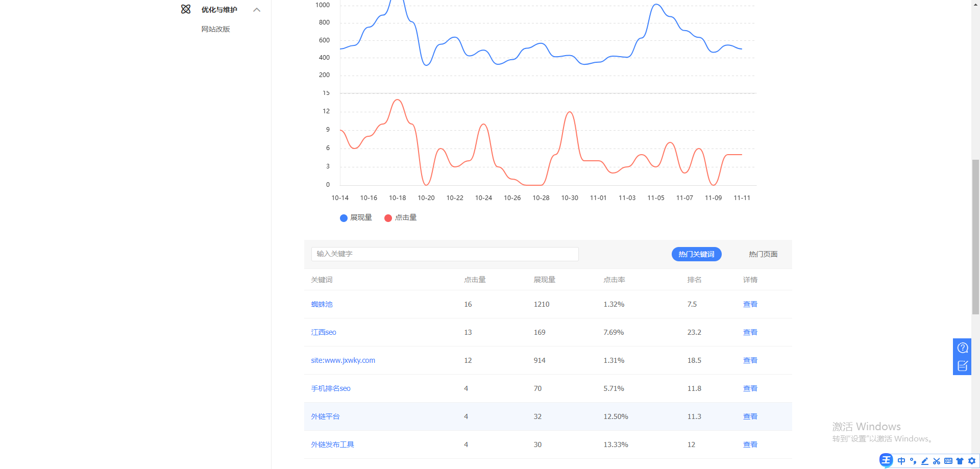Open IME settings gear
The image size is (980, 469).
(x=972, y=461)
